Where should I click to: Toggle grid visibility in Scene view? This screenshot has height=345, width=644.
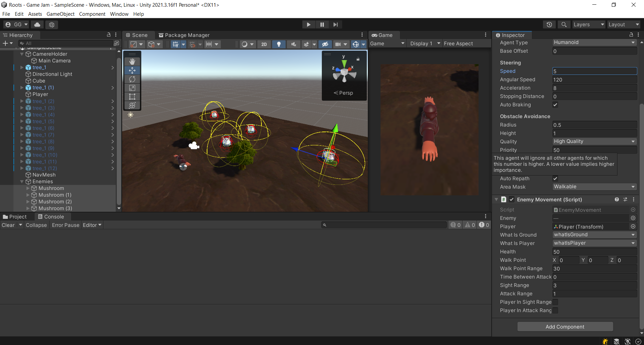[175, 44]
